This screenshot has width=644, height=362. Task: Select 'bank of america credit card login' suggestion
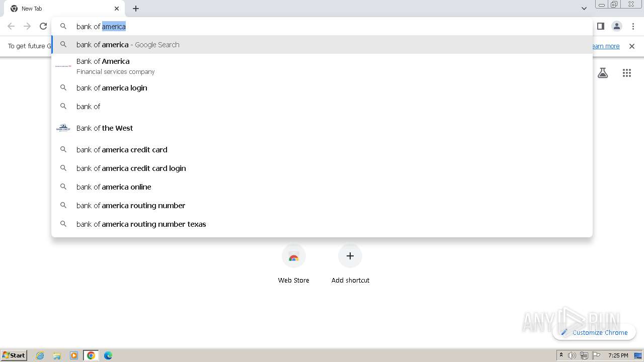pyautogui.click(x=322, y=168)
